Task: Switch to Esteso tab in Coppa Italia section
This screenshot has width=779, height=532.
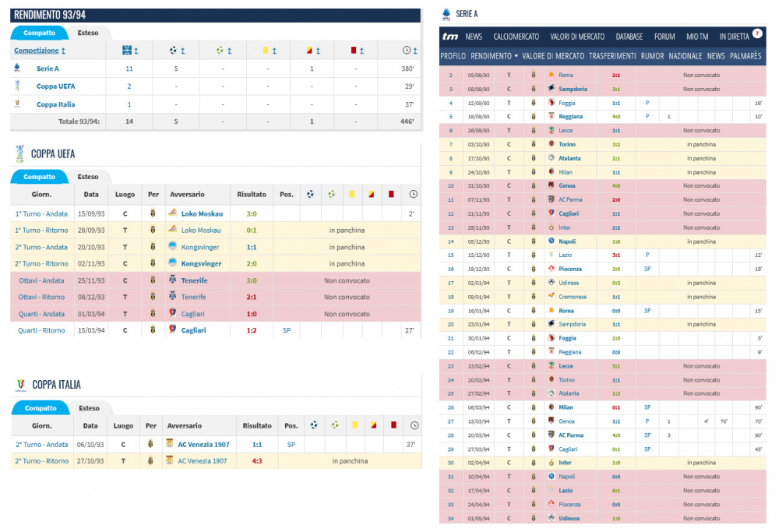Action: (90, 408)
